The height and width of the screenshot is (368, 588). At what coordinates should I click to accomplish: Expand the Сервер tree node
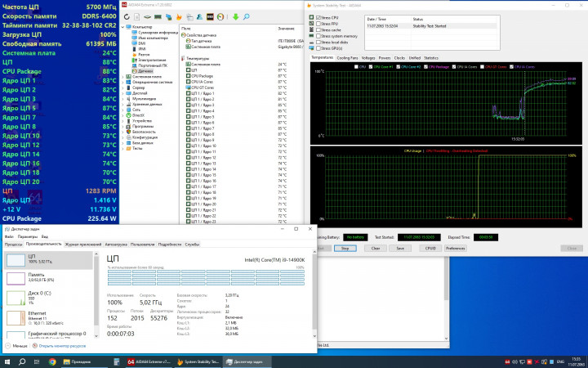(x=122, y=88)
